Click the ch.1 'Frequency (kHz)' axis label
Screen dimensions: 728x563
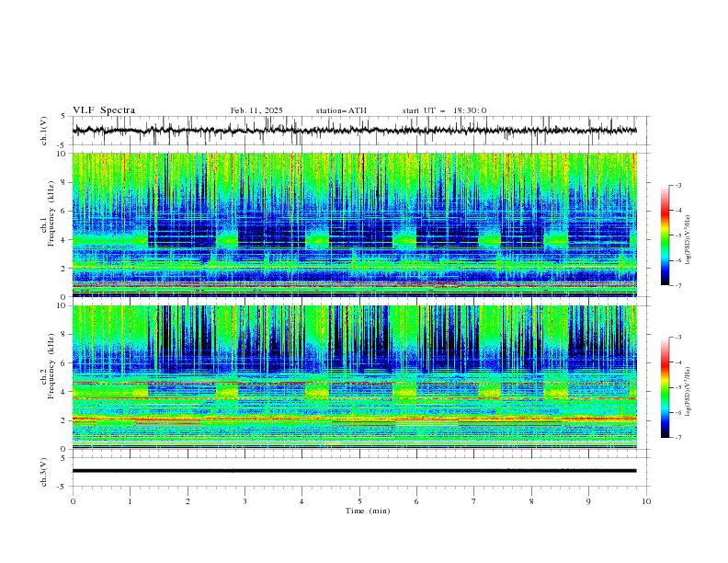51,213
